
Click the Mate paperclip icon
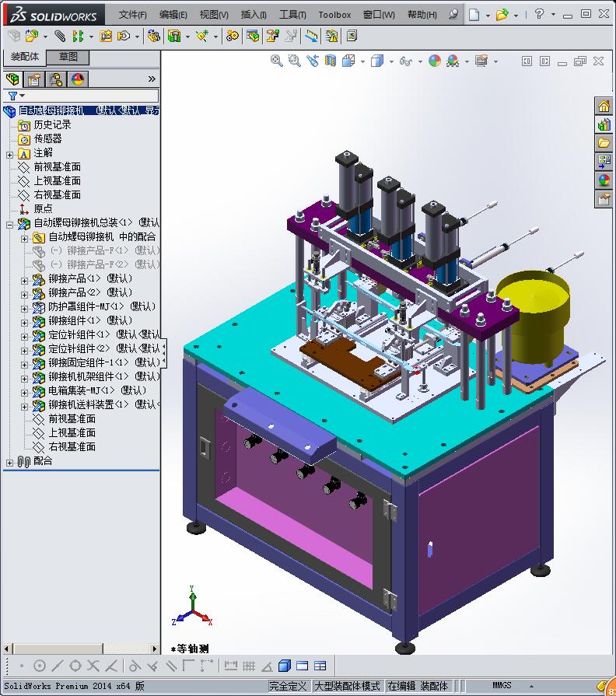click(60, 36)
